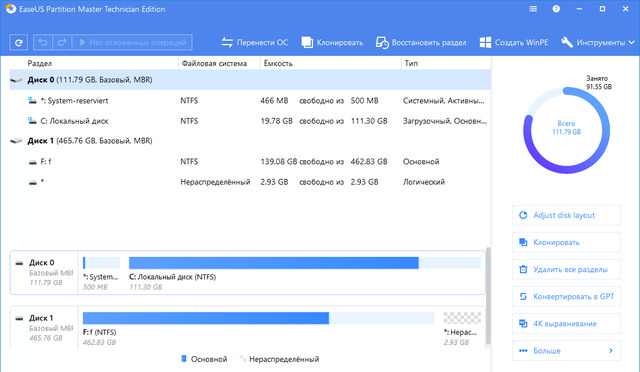Select the Диск 1 row in list
Viewport: 640px width, 372px height.
250,141
